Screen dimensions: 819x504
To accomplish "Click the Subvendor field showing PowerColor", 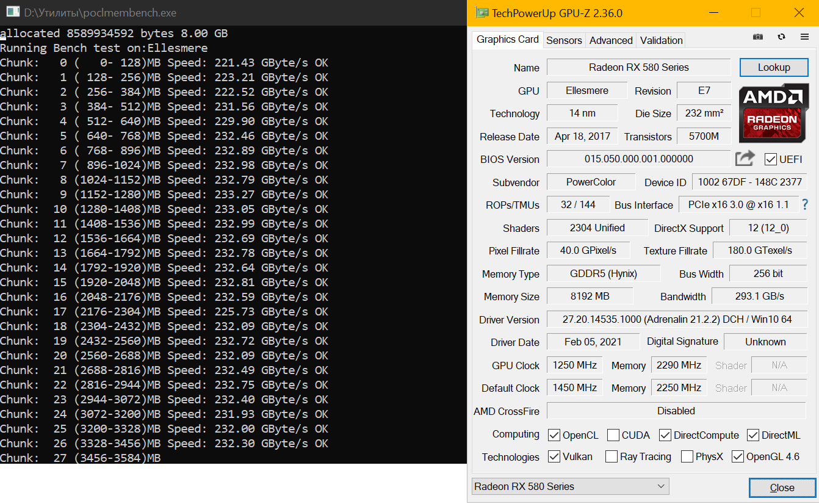I will 591,182.
